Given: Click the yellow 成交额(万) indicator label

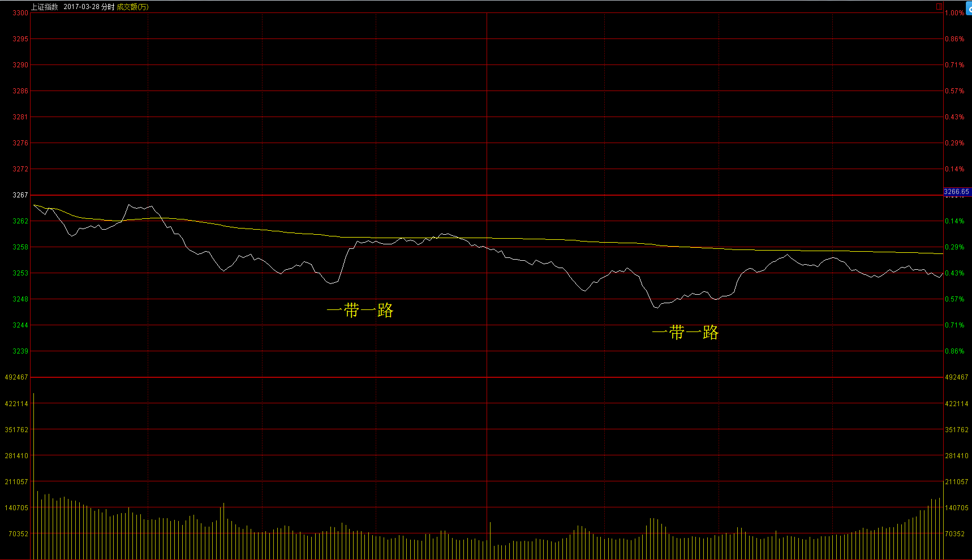Looking at the screenshot, I should coord(132,7).
